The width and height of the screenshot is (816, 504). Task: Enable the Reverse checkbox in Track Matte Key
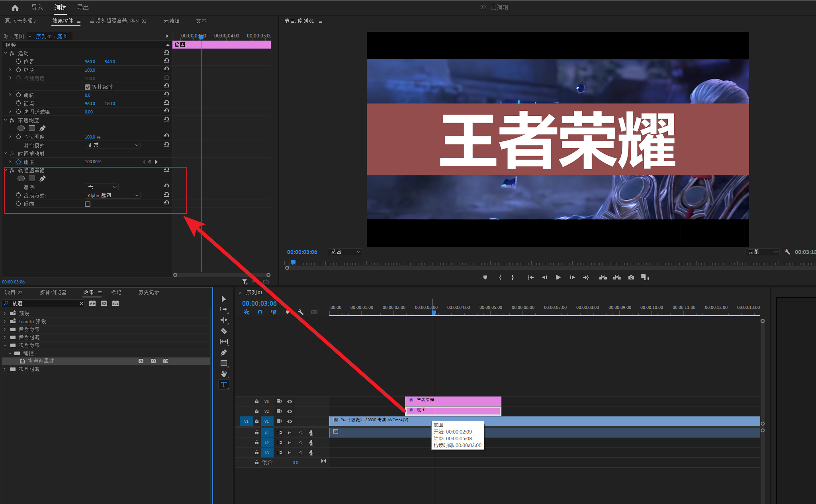(x=88, y=204)
